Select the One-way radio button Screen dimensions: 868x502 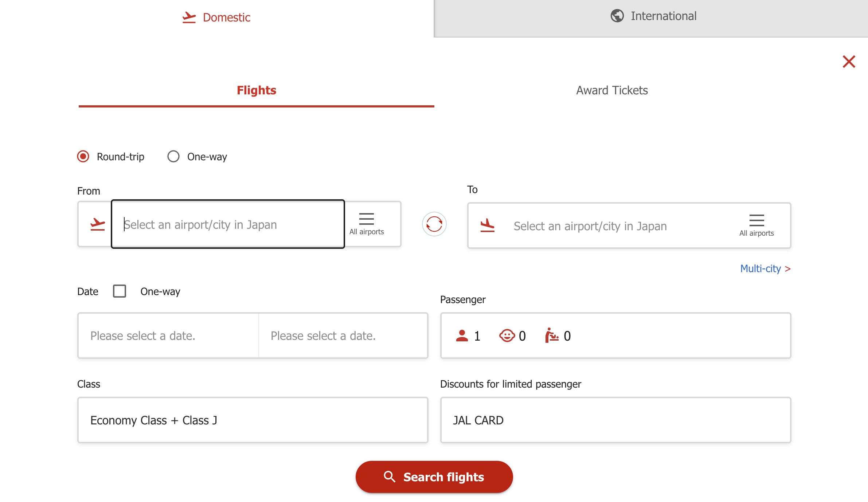[173, 157]
